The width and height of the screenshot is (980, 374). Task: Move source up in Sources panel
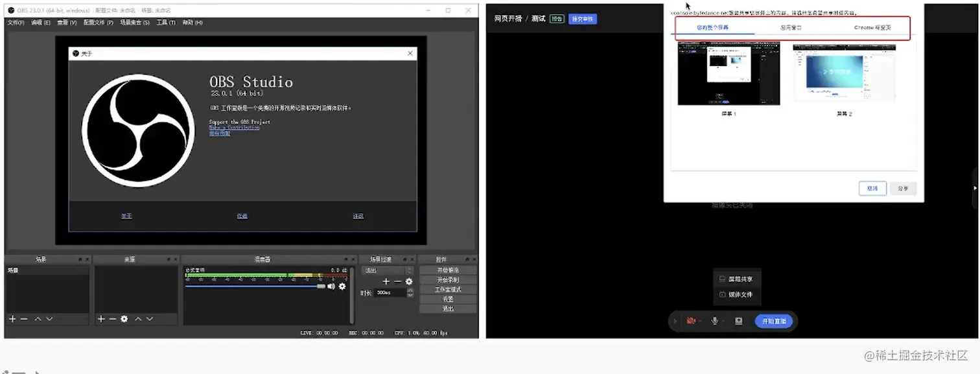point(137,319)
